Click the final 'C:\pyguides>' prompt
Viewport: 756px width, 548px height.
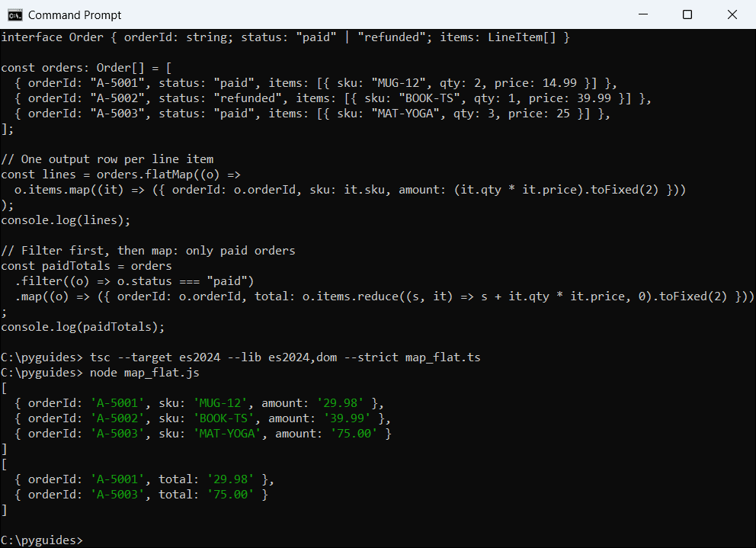pyautogui.click(x=42, y=540)
